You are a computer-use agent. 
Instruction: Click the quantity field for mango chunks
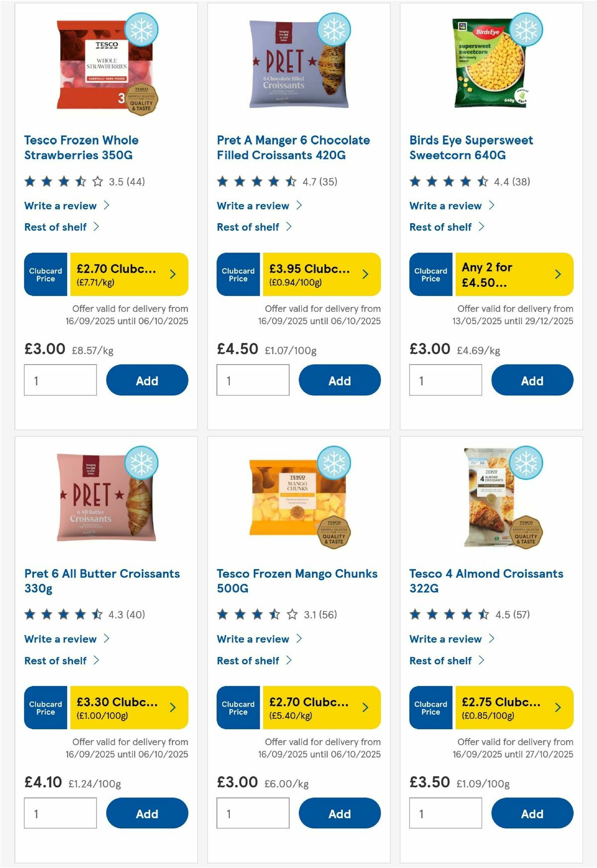(x=253, y=813)
